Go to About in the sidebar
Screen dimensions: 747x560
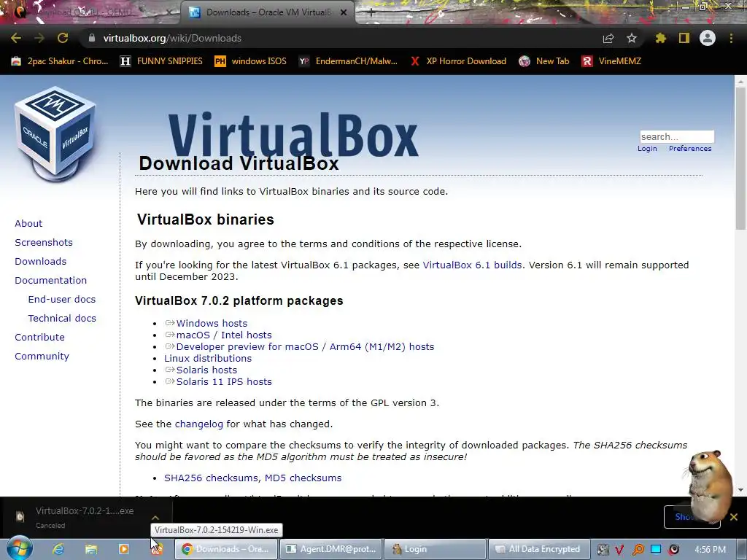coord(28,223)
